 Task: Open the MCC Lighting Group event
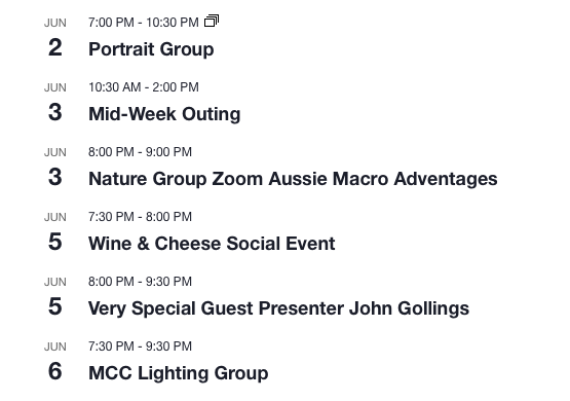tap(178, 373)
